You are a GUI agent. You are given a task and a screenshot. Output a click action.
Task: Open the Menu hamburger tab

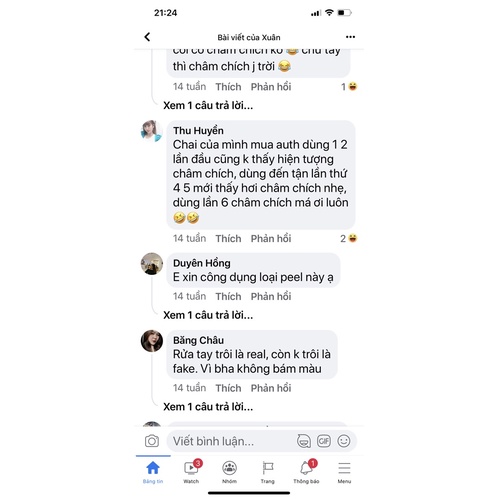344,472
